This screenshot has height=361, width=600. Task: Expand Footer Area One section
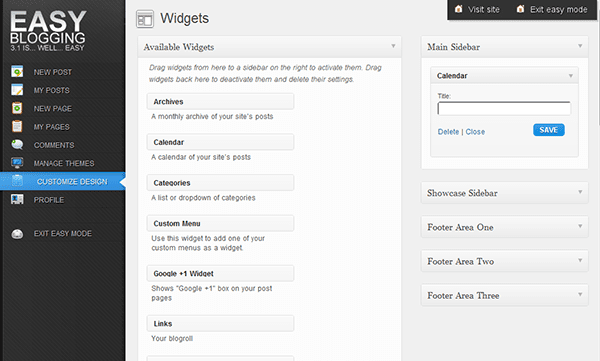[x=580, y=227]
